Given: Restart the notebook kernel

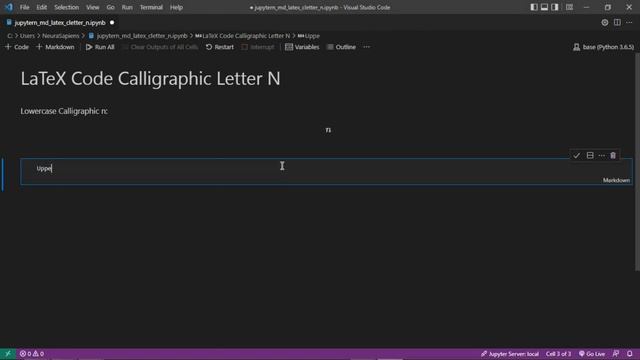Looking at the screenshot, I should click(220, 47).
